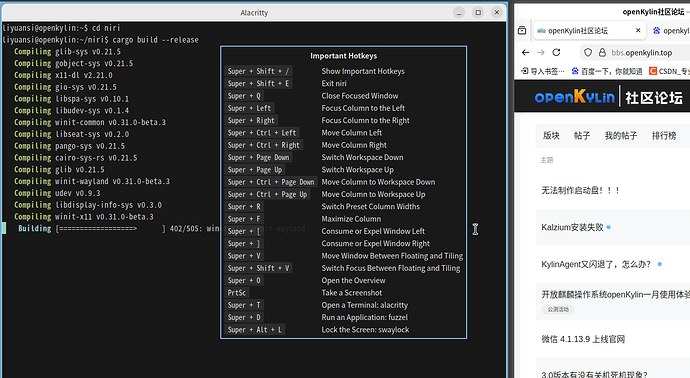Open the browser tab list icon

click(522, 30)
